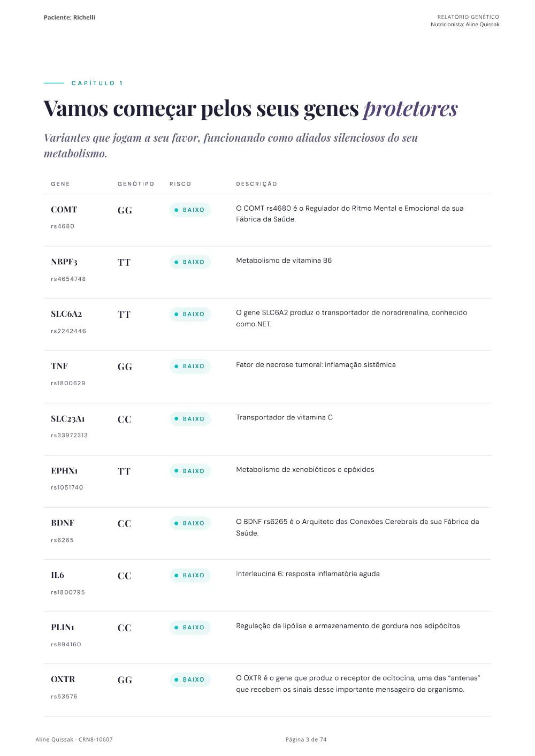Select the OXTR BAIXO risk badge
This screenshot has width=535, height=756.
click(190, 679)
